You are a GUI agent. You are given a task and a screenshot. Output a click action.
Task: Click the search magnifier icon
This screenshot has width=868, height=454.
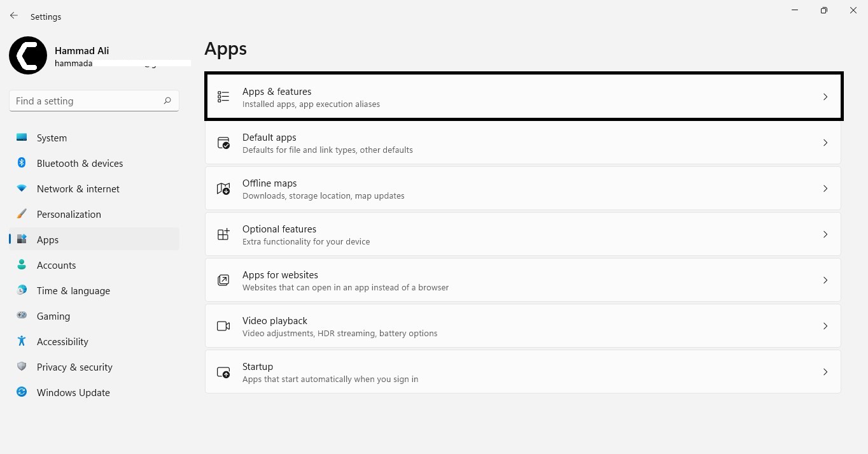(x=167, y=101)
